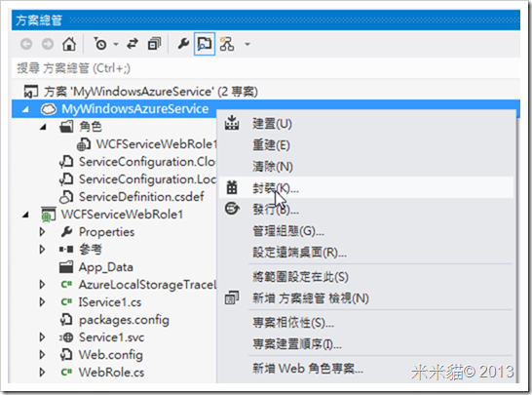Viewport: 532px width, 395px height.
Task: Click the Properties wrench toolbar icon
Action: [x=183, y=44]
